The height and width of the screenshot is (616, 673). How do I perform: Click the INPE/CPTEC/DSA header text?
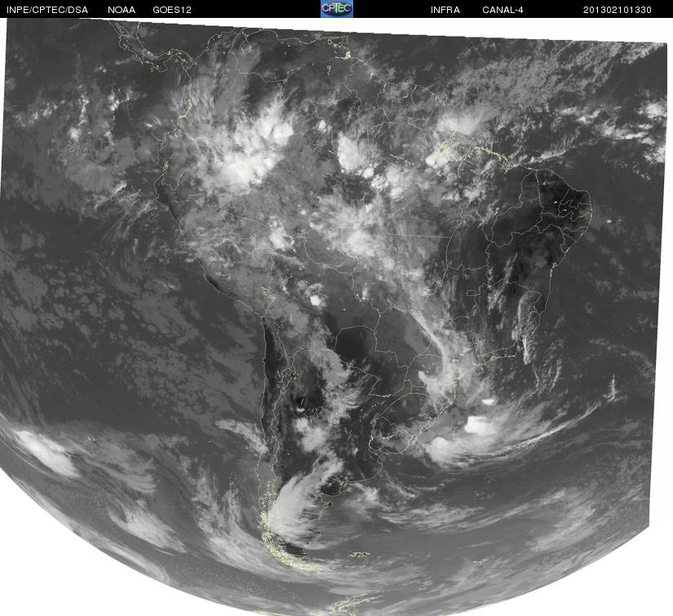46,10
